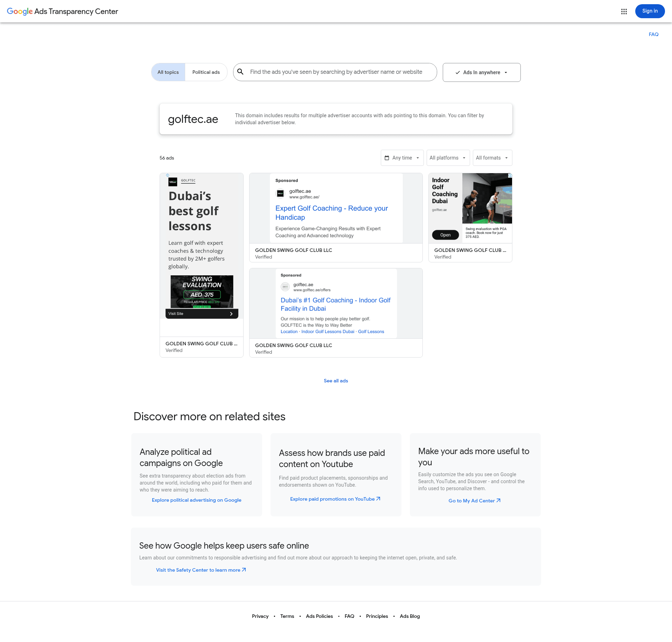The image size is (672, 642).
Task: Click advertiser name under Expert Golf Coaching ad
Action: click(x=294, y=250)
